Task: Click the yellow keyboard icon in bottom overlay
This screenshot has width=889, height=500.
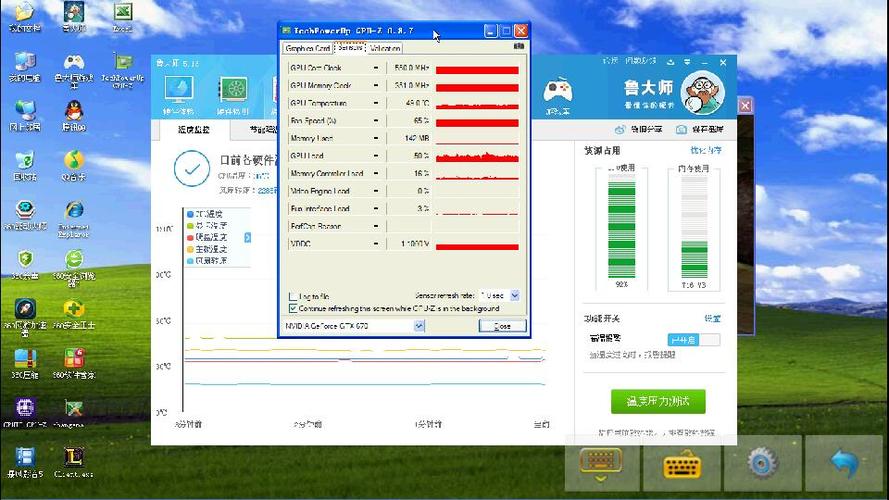Action: [681, 464]
